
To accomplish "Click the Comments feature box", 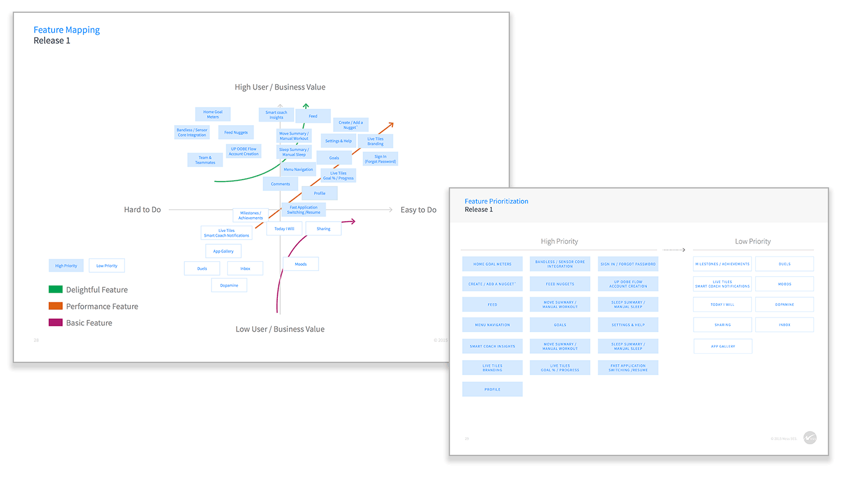I will point(280,184).
